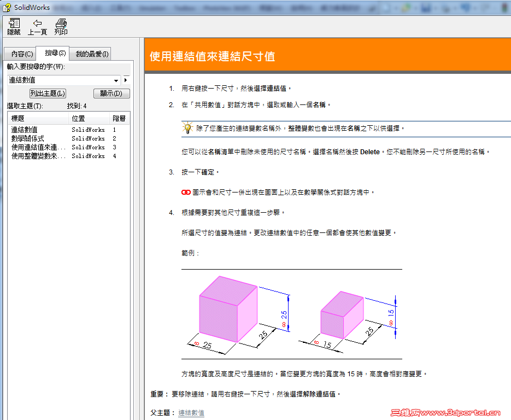The image size is (511, 420).
Task: Click the bold Delete keyword text
Action: point(370,152)
